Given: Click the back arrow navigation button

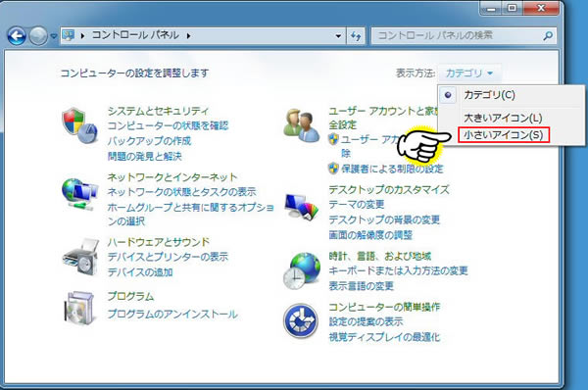Looking at the screenshot, I should (x=17, y=36).
